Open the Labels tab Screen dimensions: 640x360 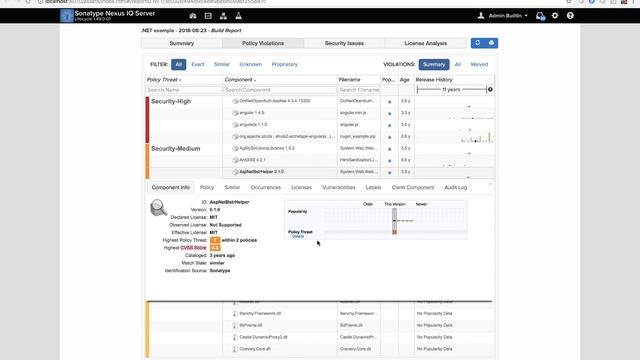(x=373, y=187)
